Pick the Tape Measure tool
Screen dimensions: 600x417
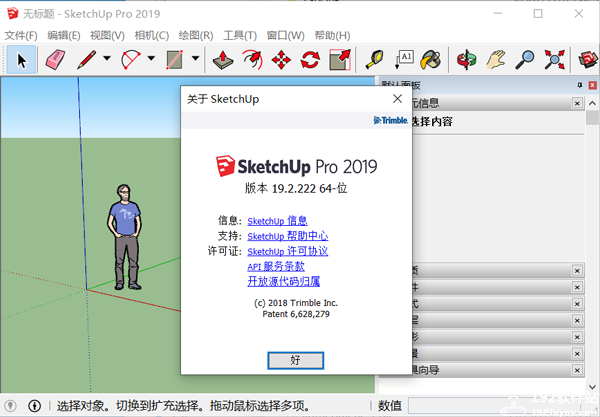click(375, 60)
